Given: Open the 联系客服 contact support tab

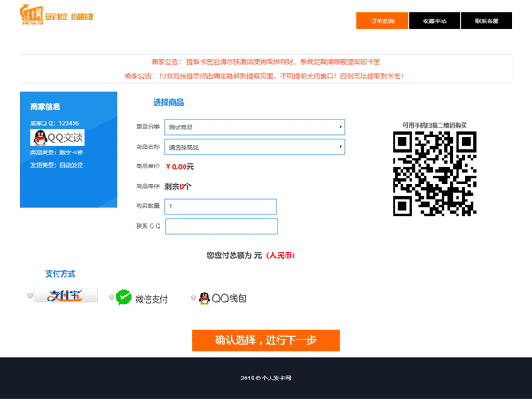Looking at the screenshot, I should [487, 20].
